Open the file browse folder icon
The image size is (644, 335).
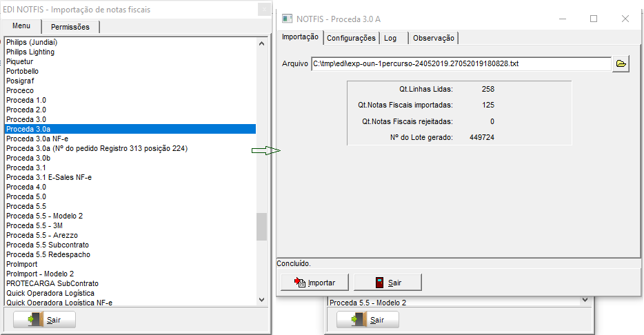coord(621,63)
